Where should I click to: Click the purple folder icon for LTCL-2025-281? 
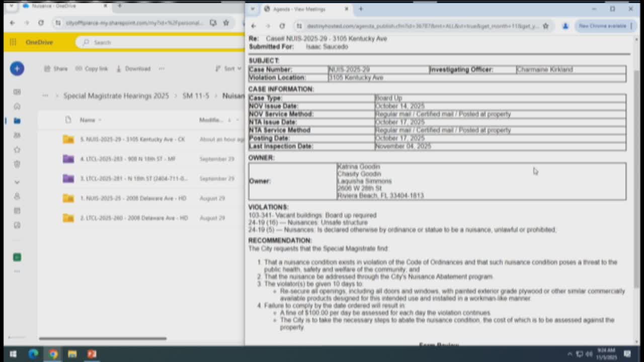68,178
